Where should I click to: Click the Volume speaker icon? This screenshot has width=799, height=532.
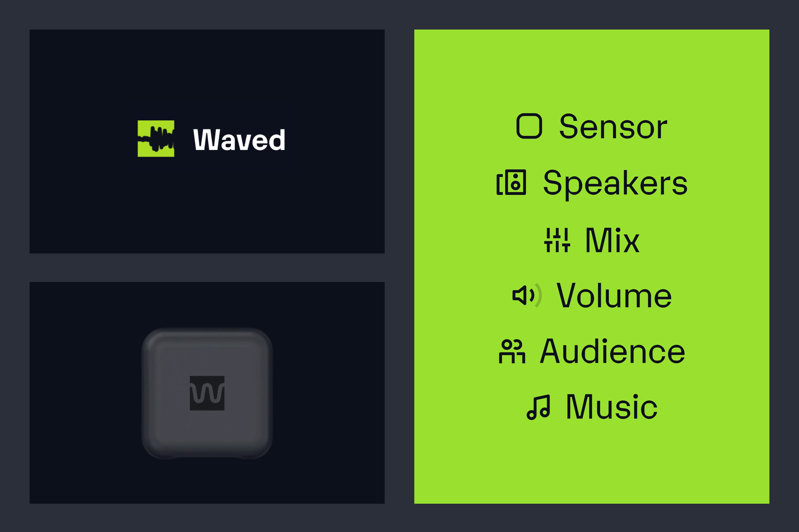coord(527,295)
